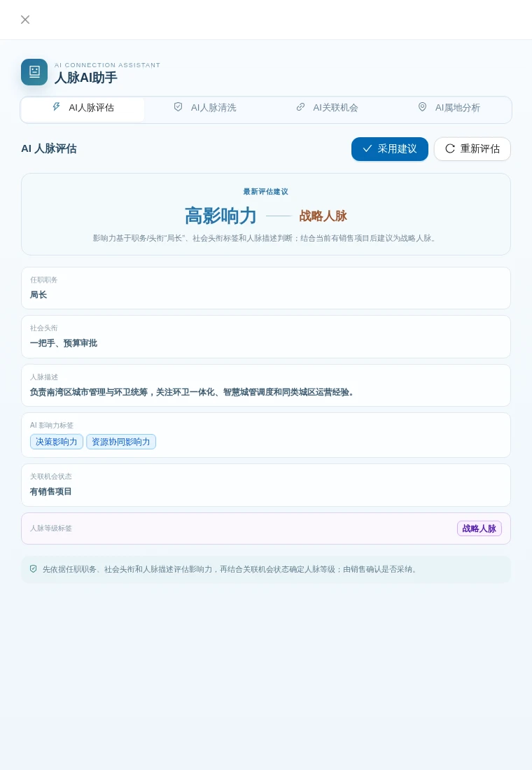Click the AI 影响力标签 label

click(x=52, y=426)
